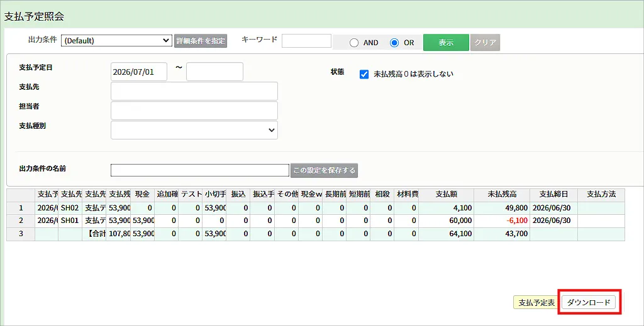Image resolution: width=644 pixels, height=326 pixels.
Task: Select the OR radio button
Action: (394, 43)
